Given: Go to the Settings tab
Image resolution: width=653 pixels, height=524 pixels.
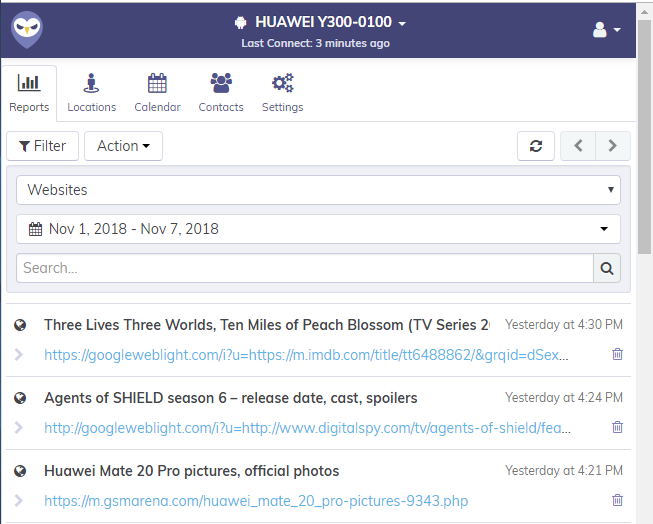Looking at the screenshot, I should (x=283, y=93).
